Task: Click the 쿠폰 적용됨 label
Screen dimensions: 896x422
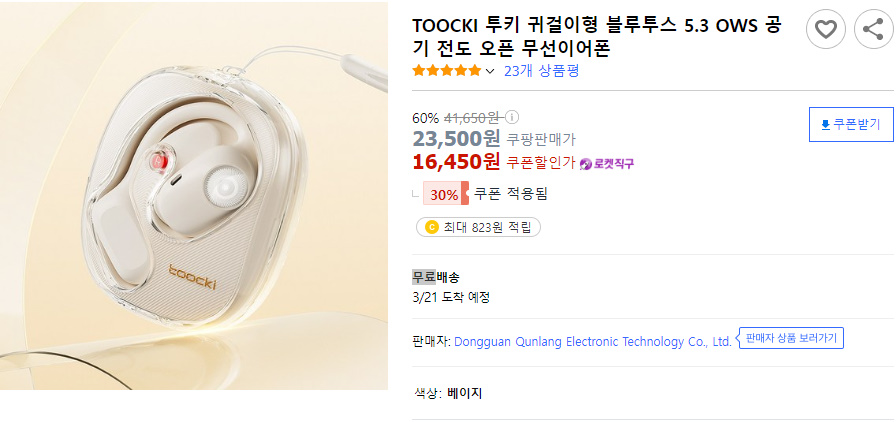Action: pos(511,194)
